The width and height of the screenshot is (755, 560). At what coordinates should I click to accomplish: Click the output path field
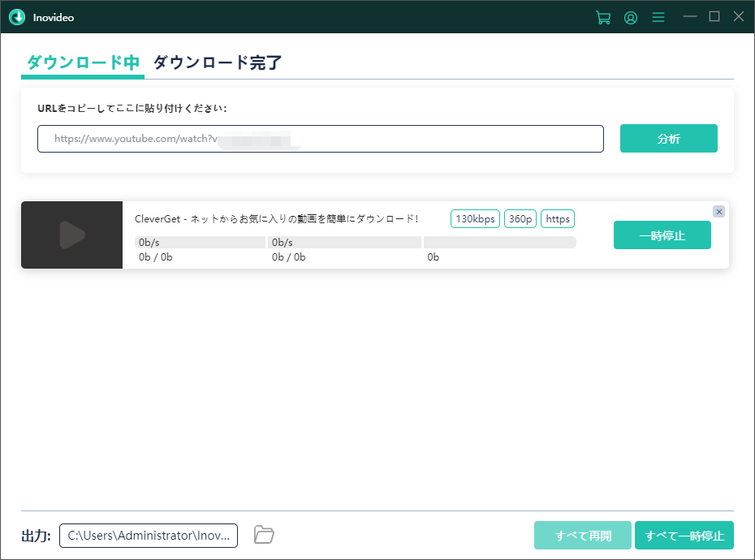[x=149, y=536]
